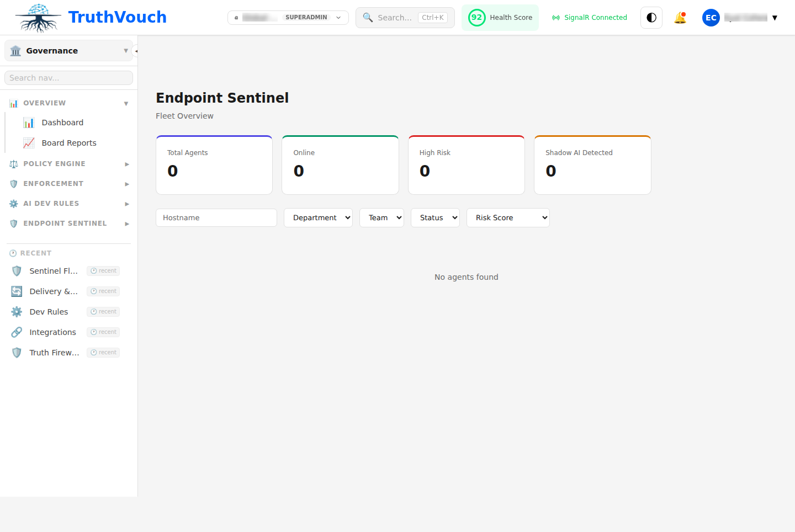Open the Department dropdown
This screenshot has width=795, height=532.
coord(318,217)
